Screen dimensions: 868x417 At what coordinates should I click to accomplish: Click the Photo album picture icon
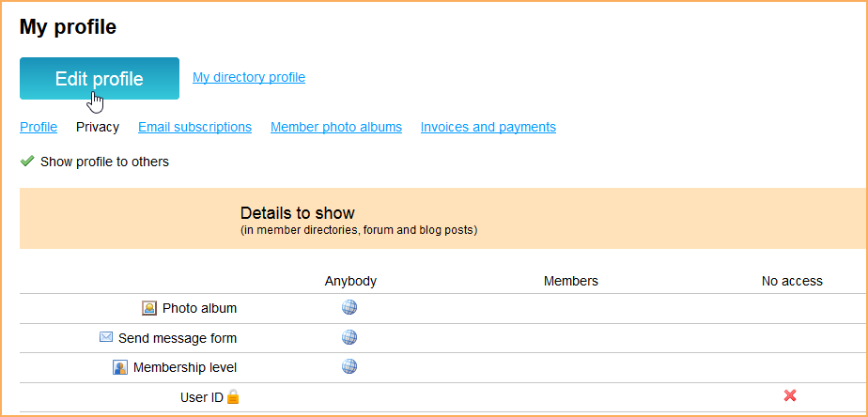tap(149, 308)
